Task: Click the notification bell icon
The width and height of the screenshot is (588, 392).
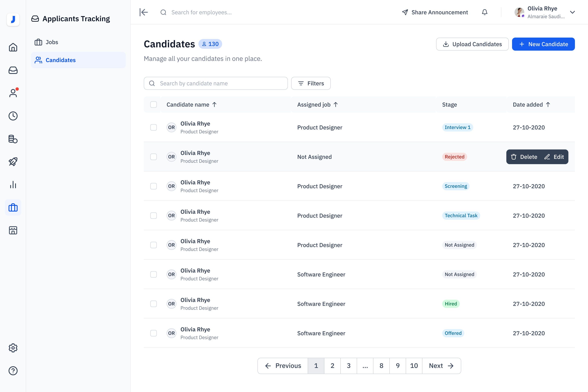Action: [484, 12]
